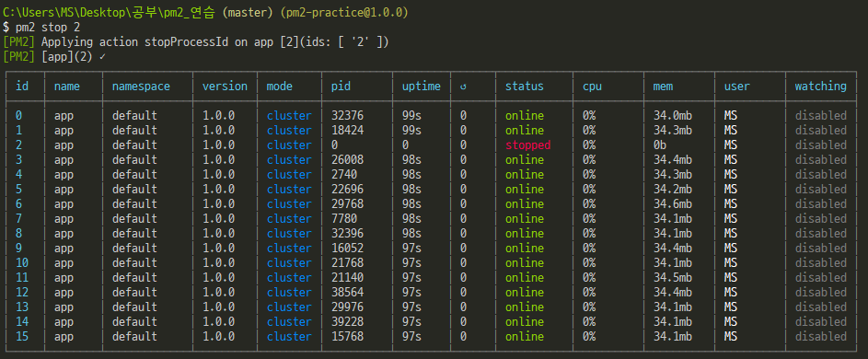Click pid value 18424

(348, 130)
